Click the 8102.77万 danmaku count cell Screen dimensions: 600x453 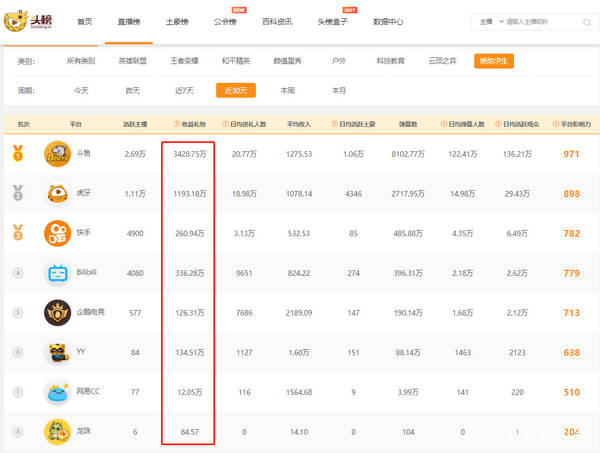[x=408, y=154]
